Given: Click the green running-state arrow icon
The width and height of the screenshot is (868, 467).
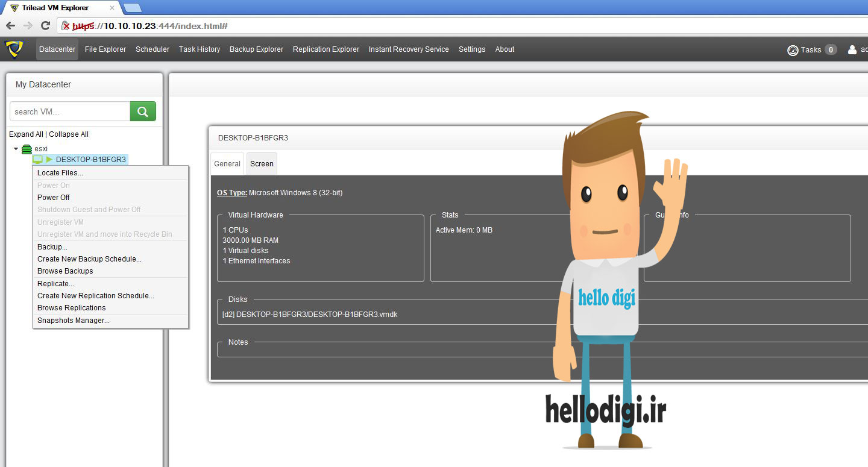Looking at the screenshot, I should click(49, 160).
